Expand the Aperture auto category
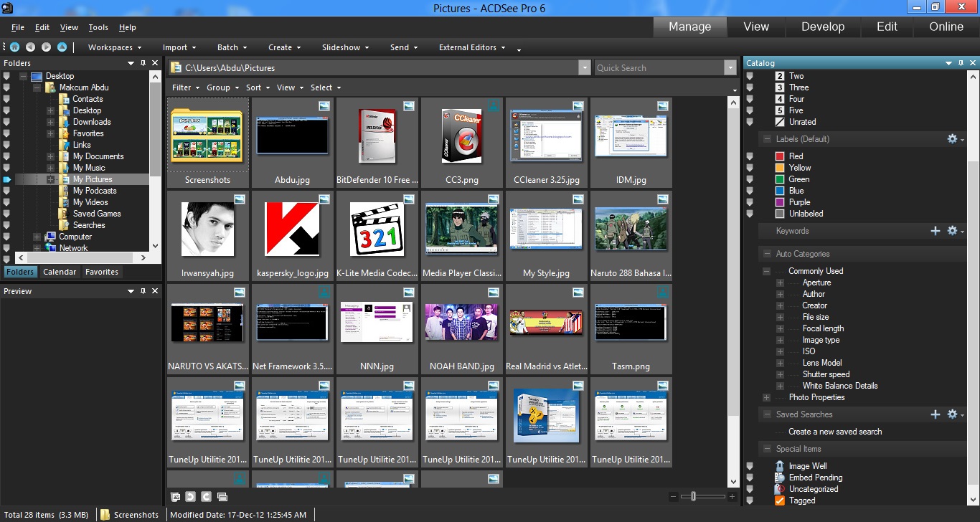Screen dimensions: 980x522 (x=780, y=283)
